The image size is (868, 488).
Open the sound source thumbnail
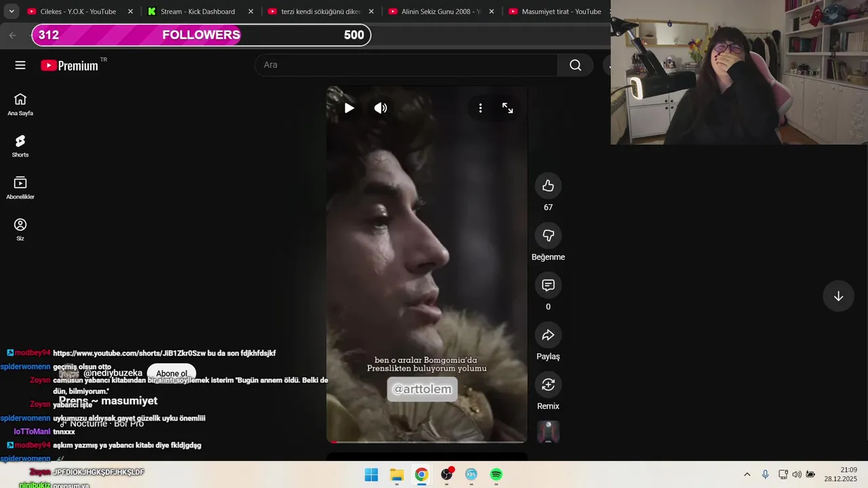click(x=548, y=432)
